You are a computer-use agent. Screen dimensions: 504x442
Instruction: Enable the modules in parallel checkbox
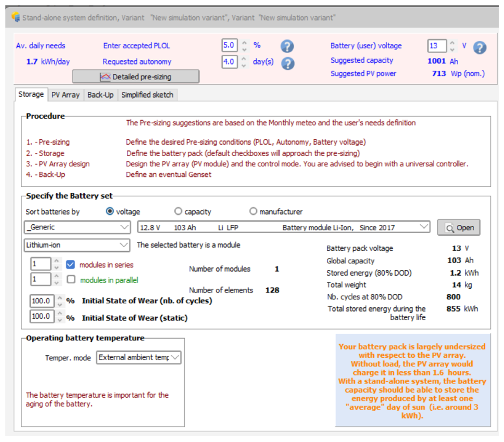click(x=71, y=280)
